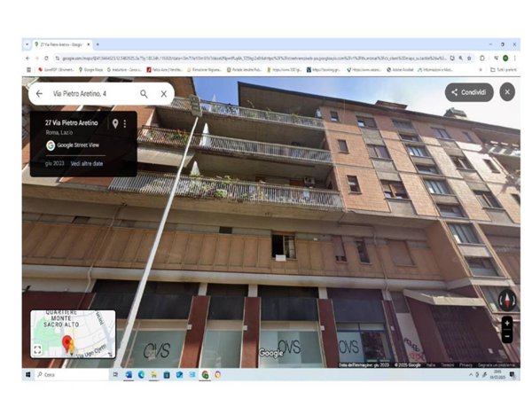The height and width of the screenshot is (399, 532).
Task: Click the compass in the Street View
Action: 506,299
